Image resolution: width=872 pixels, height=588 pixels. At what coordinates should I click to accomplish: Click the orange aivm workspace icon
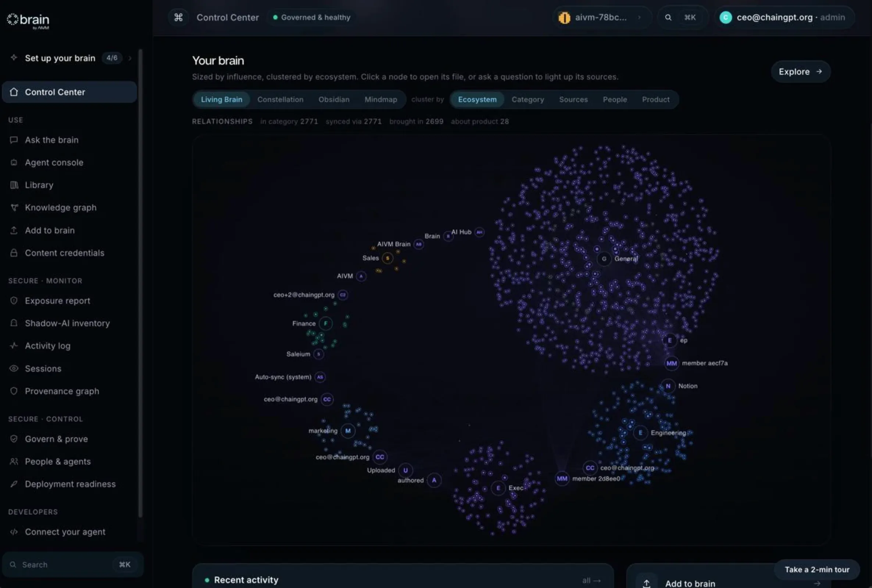coord(564,18)
